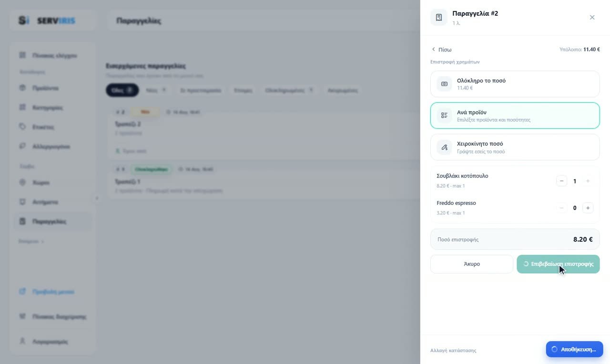Click the pencil icon for manual amount

tap(444, 147)
